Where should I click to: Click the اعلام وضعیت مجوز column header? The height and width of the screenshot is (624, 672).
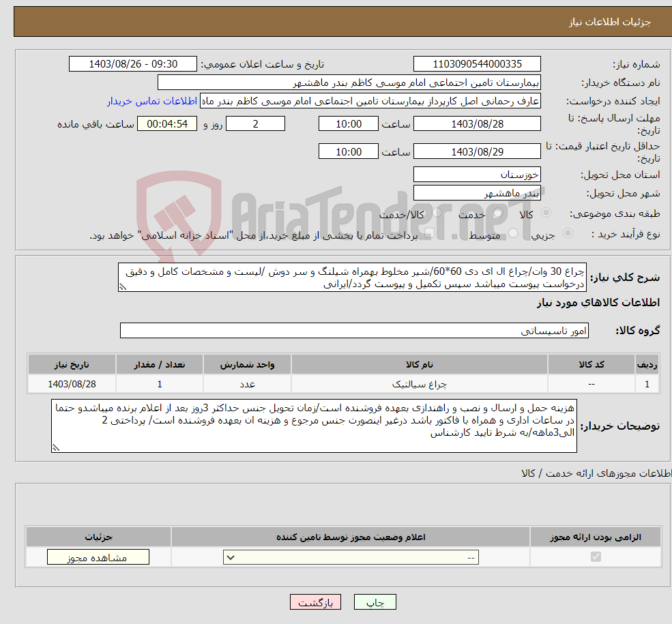[x=351, y=537]
